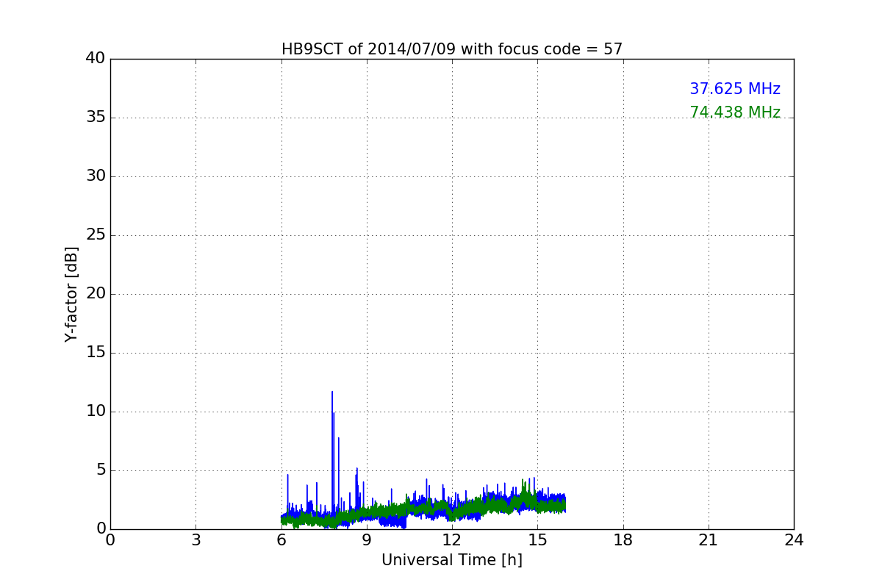This screenshot has width=882, height=588.
Task: Click the x-axis tick label '18'
Action: 623,539
